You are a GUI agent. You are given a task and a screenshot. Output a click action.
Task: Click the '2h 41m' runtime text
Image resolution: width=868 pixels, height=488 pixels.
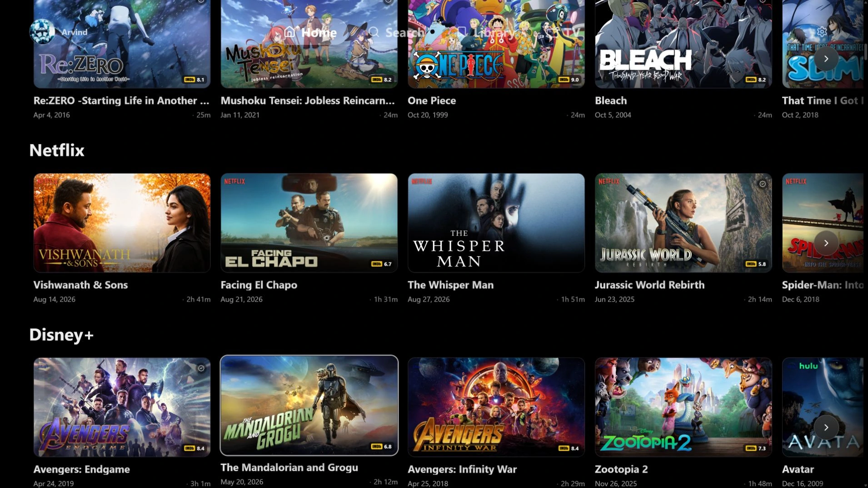point(198,300)
